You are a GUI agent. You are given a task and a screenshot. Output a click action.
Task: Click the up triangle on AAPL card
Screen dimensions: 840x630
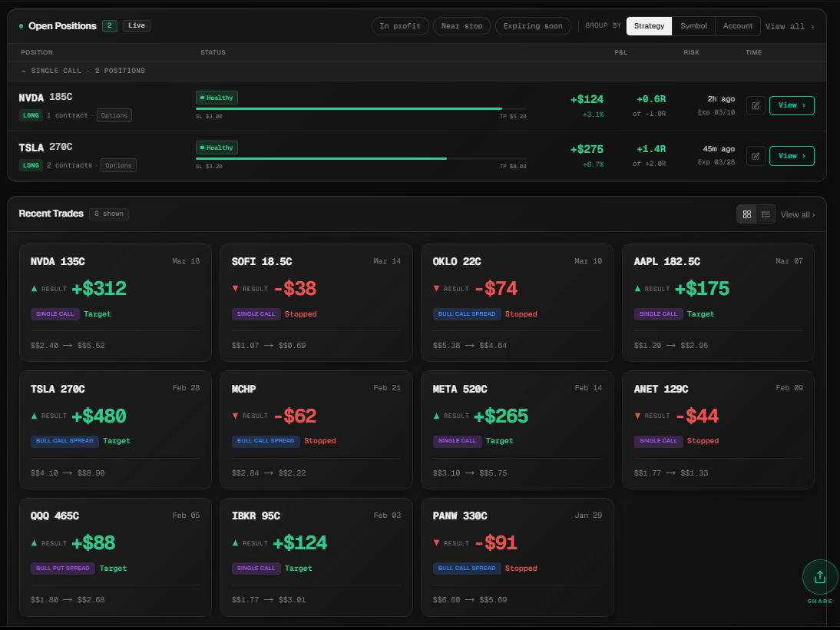click(x=637, y=288)
